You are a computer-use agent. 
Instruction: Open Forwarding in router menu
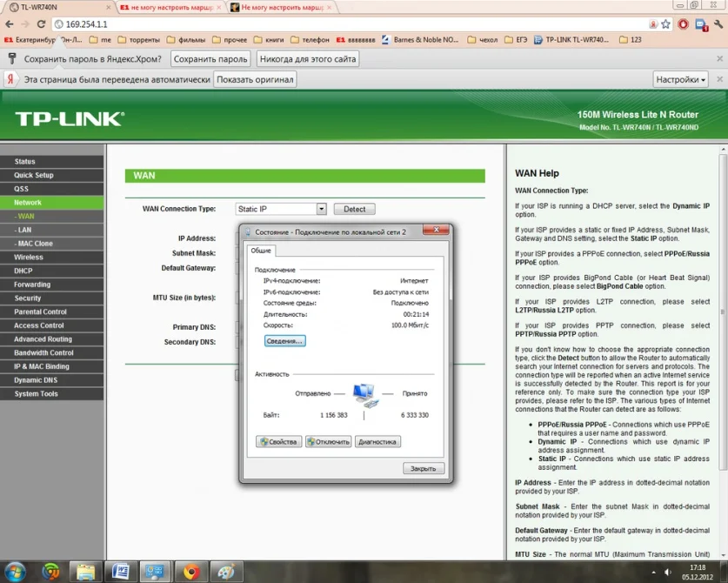(x=52, y=285)
